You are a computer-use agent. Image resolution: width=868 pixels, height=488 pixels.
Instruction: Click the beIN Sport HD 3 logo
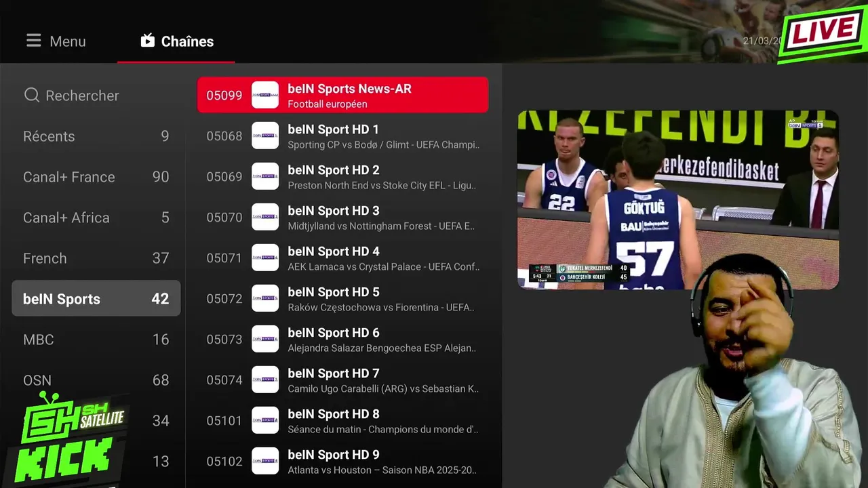(x=265, y=217)
